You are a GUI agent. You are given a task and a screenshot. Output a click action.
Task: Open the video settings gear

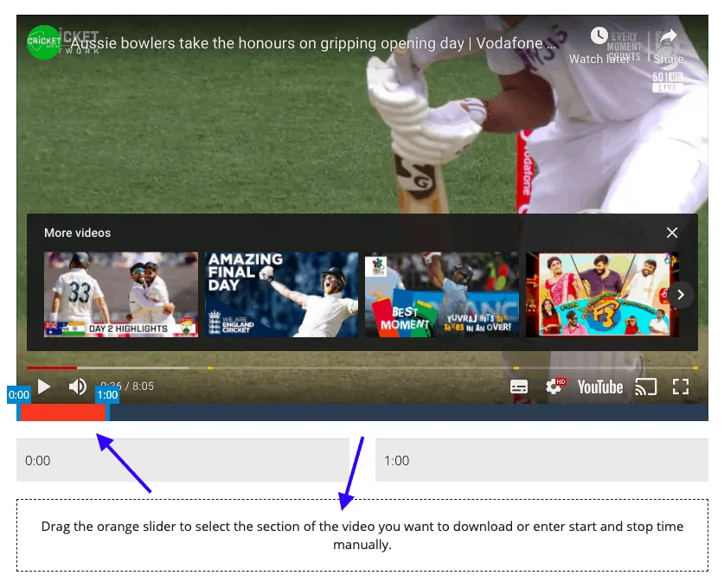(x=554, y=387)
